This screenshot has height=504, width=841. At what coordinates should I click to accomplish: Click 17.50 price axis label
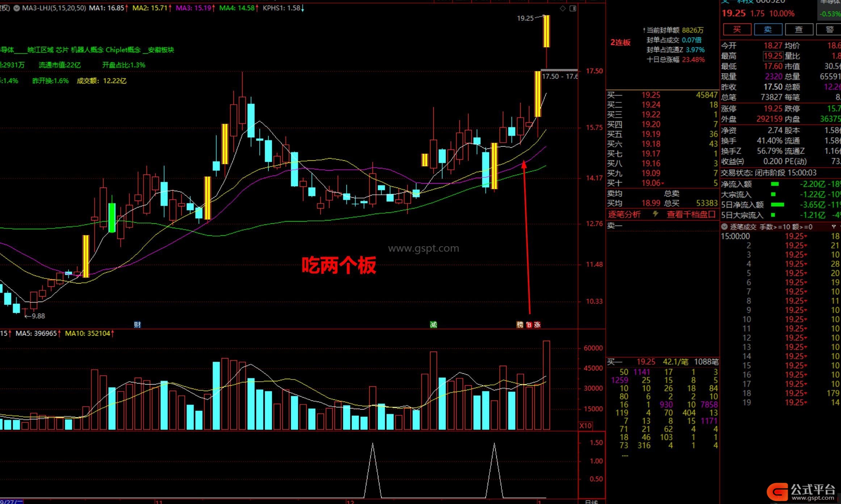coord(594,71)
